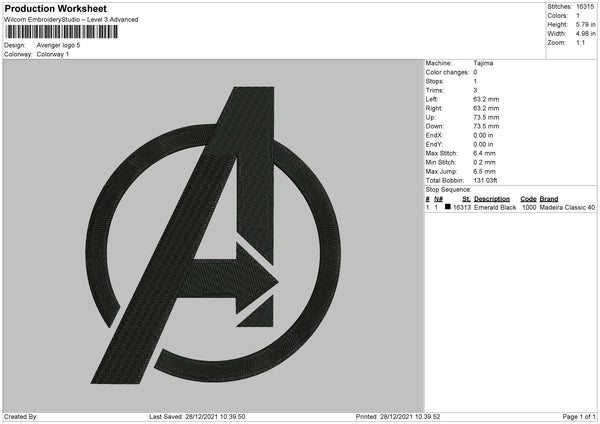Click the stitch count 16313 in stop row
This screenshot has width=600, height=424.
[462, 207]
